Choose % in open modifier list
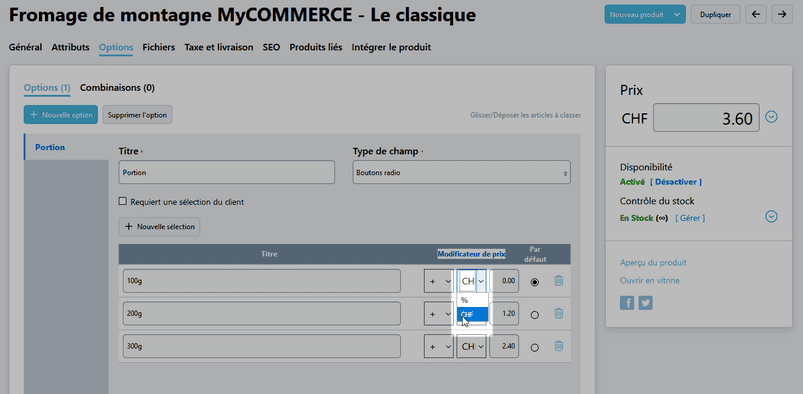The image size is (803, 394). click(x=472, y=300)
